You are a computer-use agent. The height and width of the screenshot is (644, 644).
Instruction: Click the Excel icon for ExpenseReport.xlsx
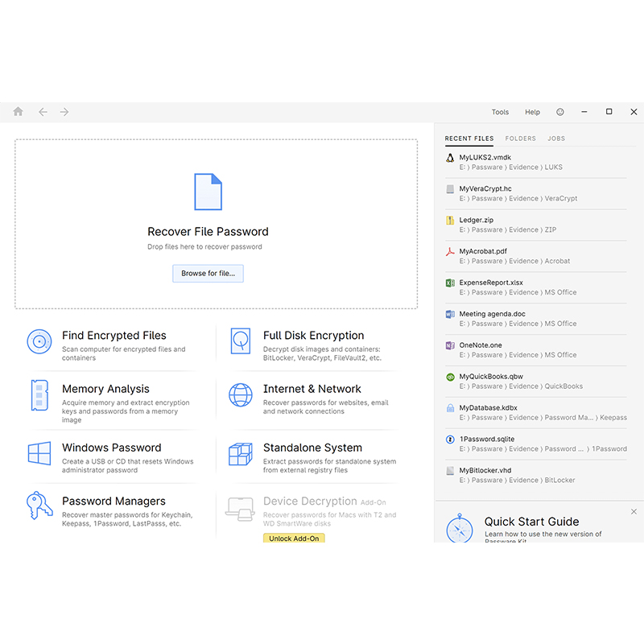(450, 283)
